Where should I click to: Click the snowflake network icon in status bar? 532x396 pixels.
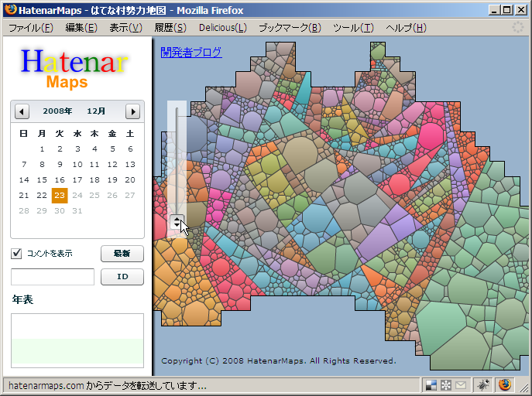[x=446, y=385]
